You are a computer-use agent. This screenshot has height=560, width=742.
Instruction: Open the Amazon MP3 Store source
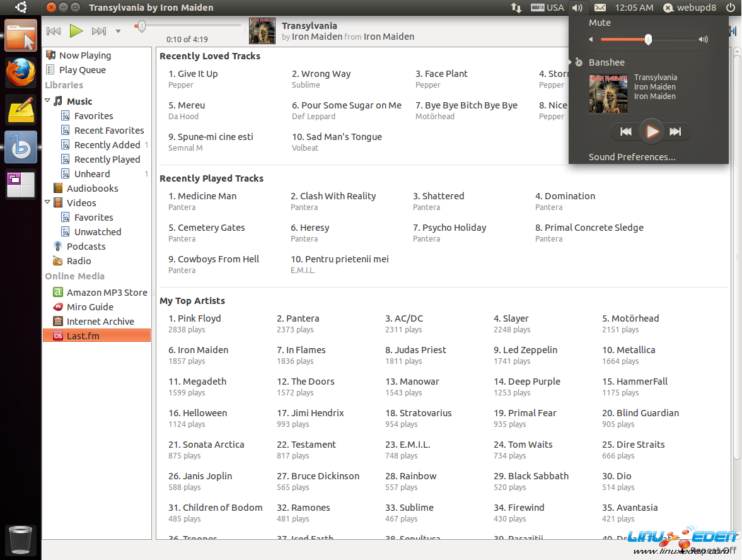pyautogui.click(x=107, y=293)
